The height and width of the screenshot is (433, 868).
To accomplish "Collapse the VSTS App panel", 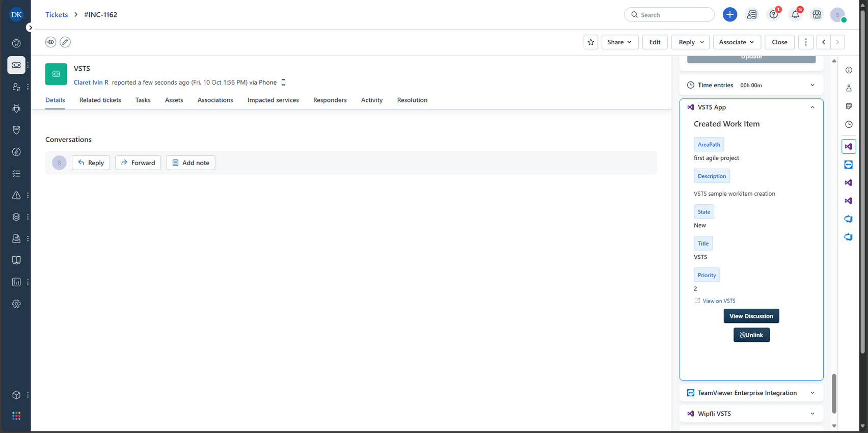I will (x=812, y=107).
